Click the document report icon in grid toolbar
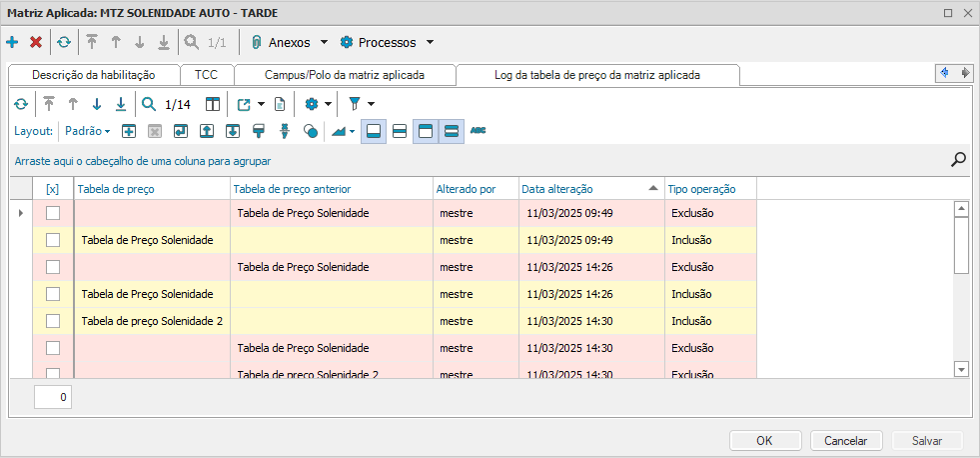 coord(280,104)
